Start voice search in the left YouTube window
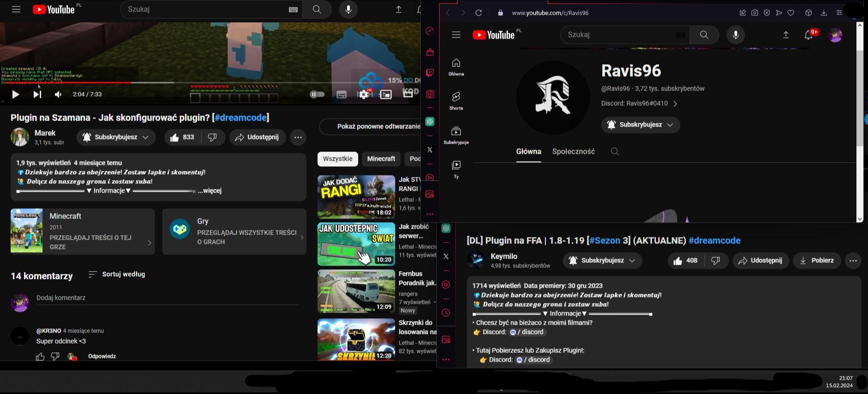This screenshot has width=868, height=394. [348, 9]
